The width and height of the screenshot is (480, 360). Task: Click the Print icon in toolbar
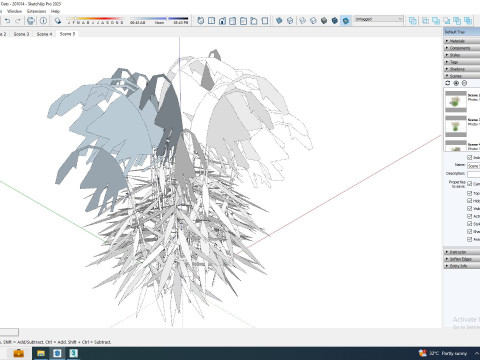pos(31,21)
